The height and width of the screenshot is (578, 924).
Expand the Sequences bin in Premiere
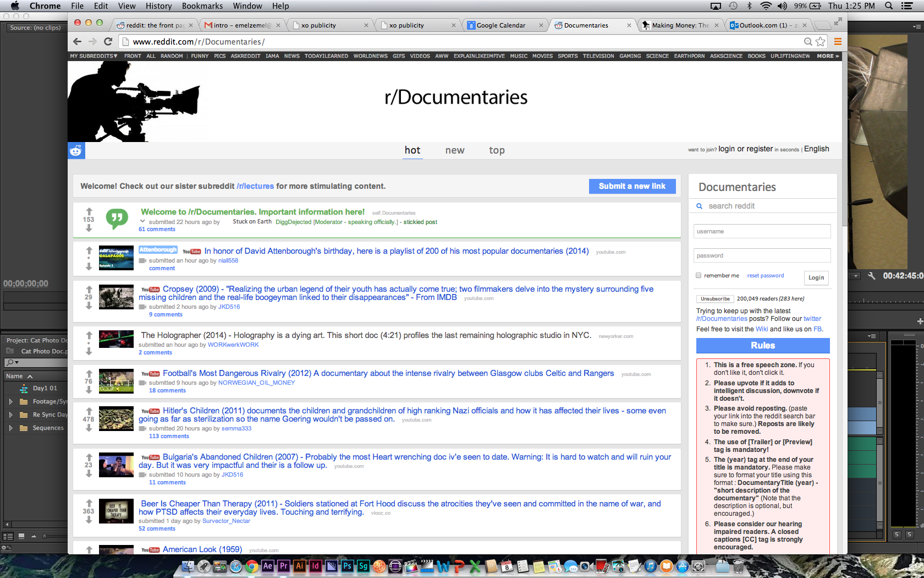pos(10,428)
